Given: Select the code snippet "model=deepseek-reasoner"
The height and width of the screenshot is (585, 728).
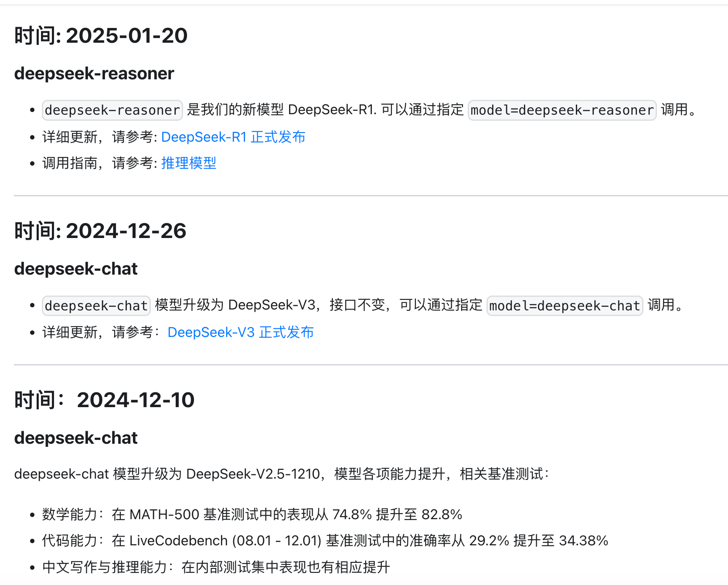Looking at the screenshot, I should [x=562, y=110].
